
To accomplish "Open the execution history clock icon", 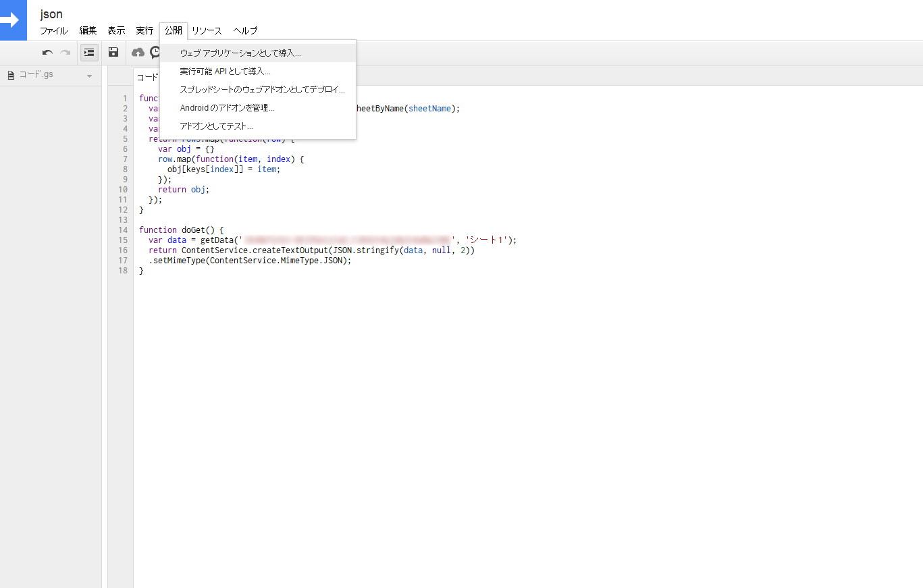I will pyautogui.click(x=155, y=52).
